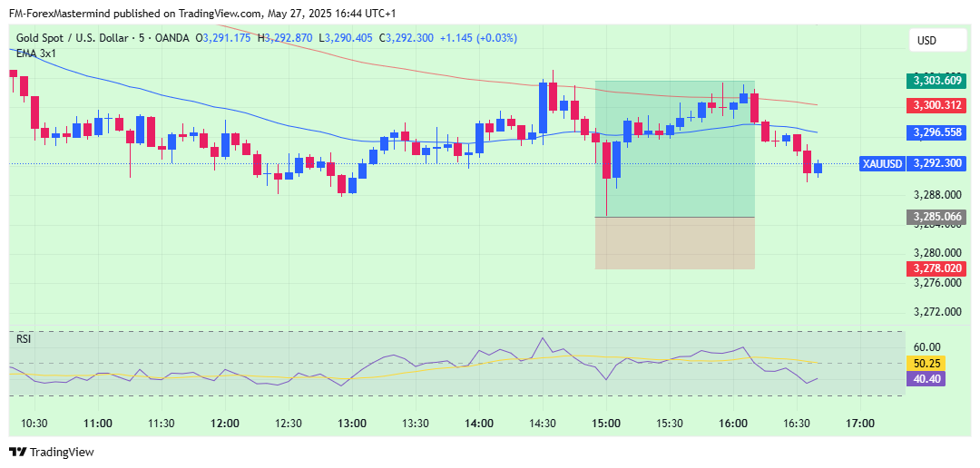Click the tan stop-loss zone of long position
This screenshot has width=980, height=468.
pos(674,243)
